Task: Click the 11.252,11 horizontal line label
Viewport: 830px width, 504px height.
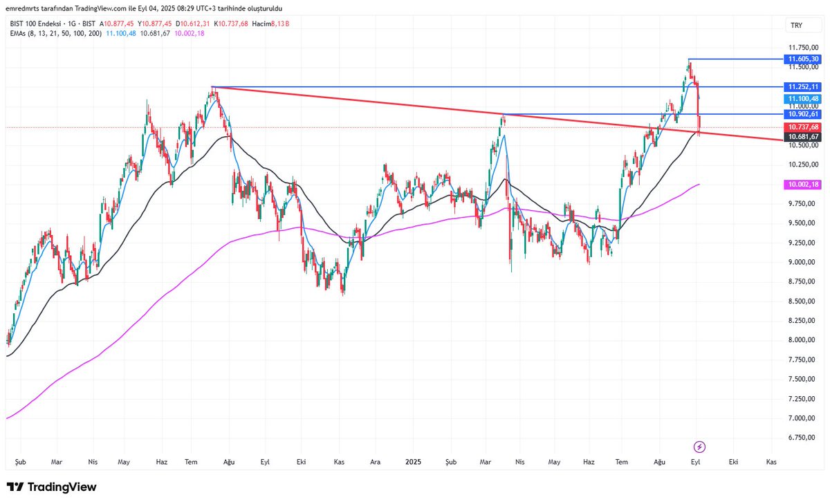Action: [x=802, y=86]
